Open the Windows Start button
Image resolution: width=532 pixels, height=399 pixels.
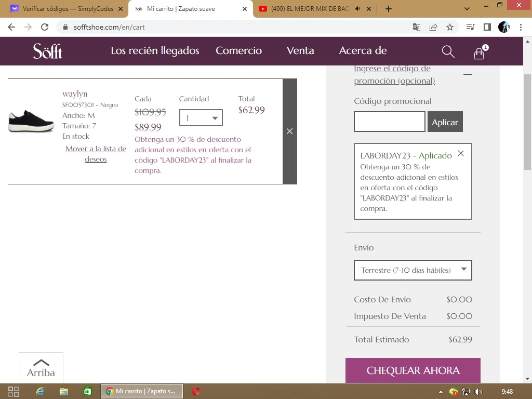[x=13, y=392]
